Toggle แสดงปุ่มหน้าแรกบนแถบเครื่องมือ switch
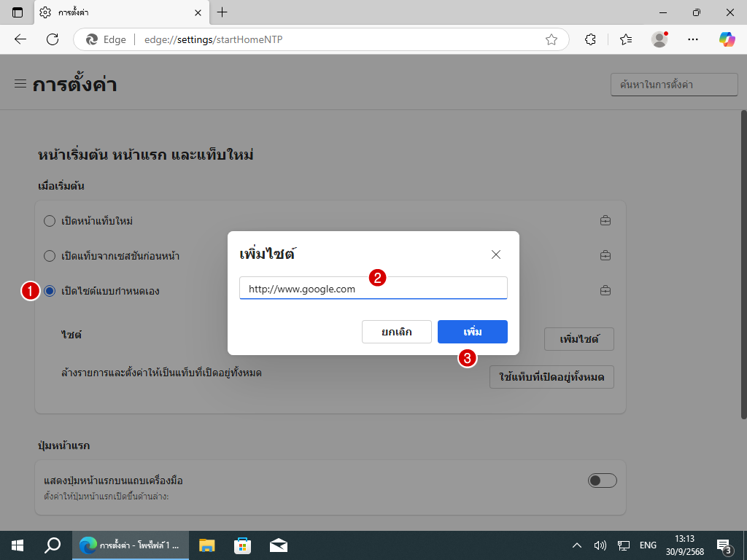 pyautogui.click(x=602, y=481)
